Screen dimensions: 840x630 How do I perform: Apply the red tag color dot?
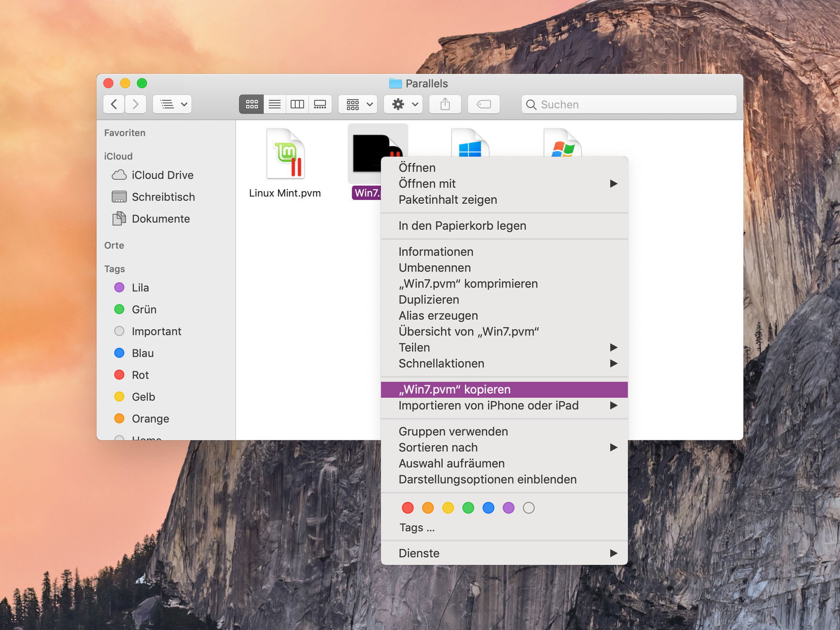(408, 508)
